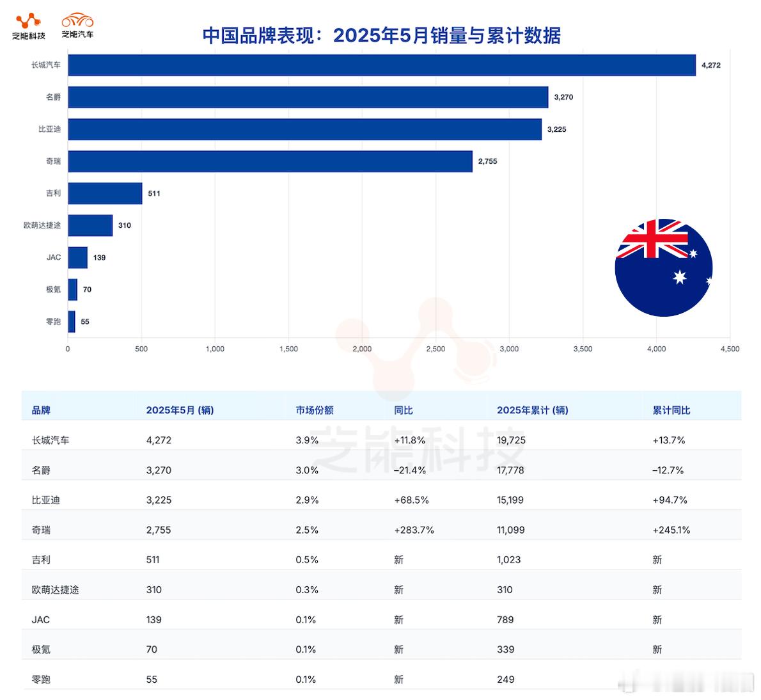Select the JAC bar in chart
The width and height of the screenshot is (761, 700).
point(77,257)
